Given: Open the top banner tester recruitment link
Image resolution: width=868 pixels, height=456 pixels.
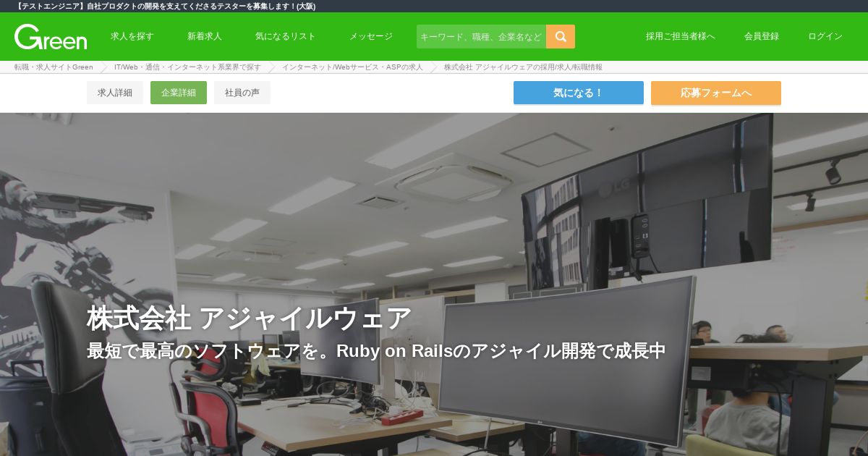Looking at the screenshot, I should pyautogui.click(x=165, y=6).
